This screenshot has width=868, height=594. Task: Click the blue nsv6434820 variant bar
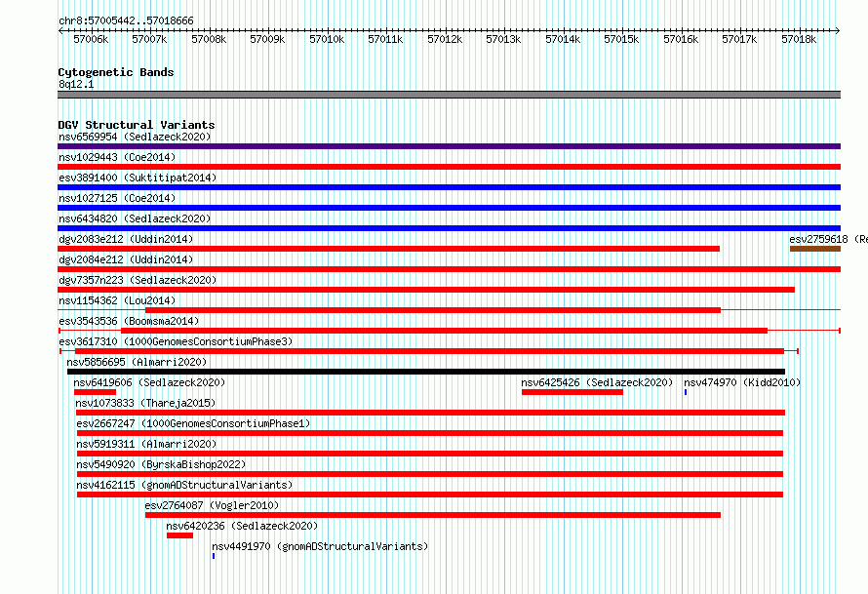point(449,228)
